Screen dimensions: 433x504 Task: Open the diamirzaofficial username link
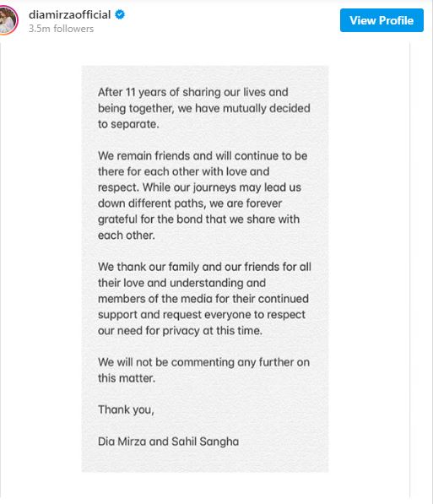tap(69, 14)
